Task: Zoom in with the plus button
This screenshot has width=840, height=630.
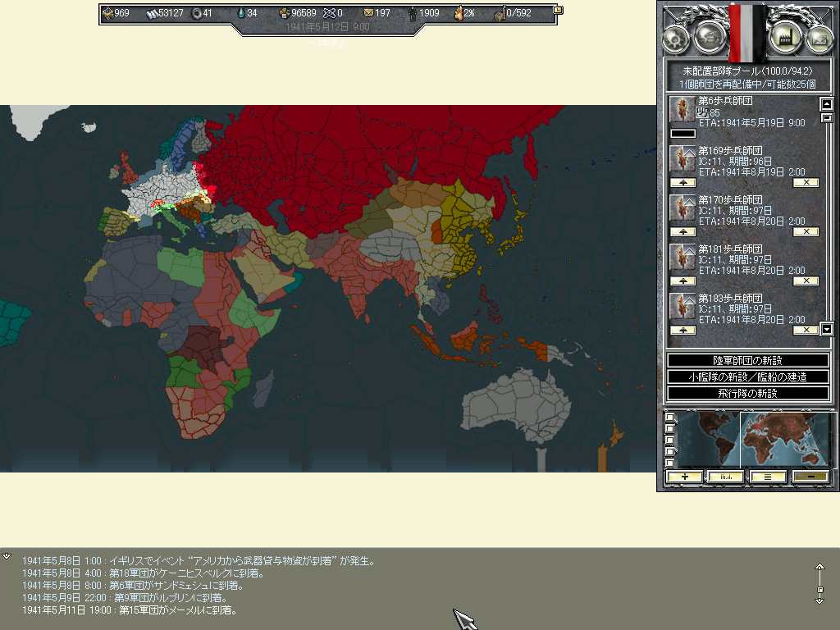Action: (684, 477)
